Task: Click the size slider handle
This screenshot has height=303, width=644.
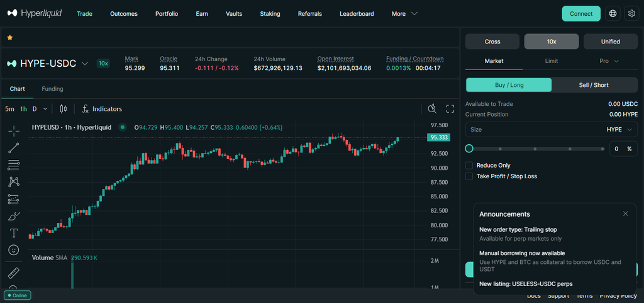Action: coord(469,149)
